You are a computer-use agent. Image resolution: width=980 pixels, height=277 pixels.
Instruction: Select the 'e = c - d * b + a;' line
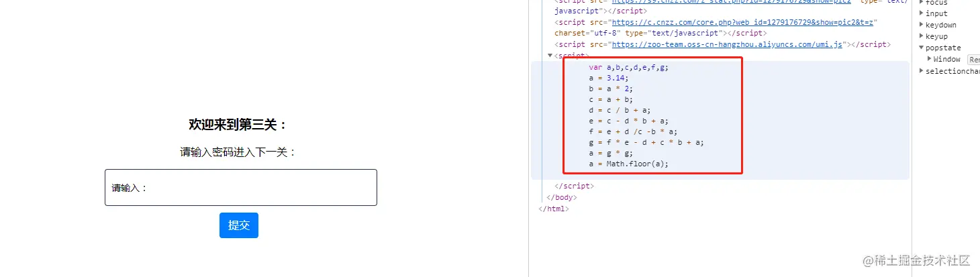click(628, 121)
